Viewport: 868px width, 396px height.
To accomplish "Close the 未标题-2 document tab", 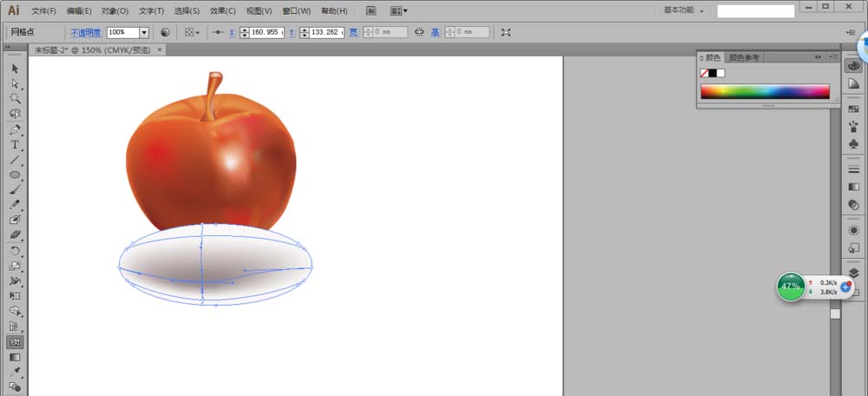I will tap(160, 49).
